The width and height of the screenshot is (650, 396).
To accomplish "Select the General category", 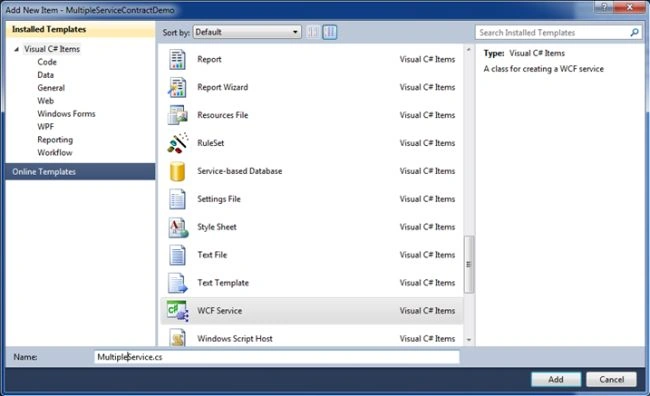I will (51, 87).
